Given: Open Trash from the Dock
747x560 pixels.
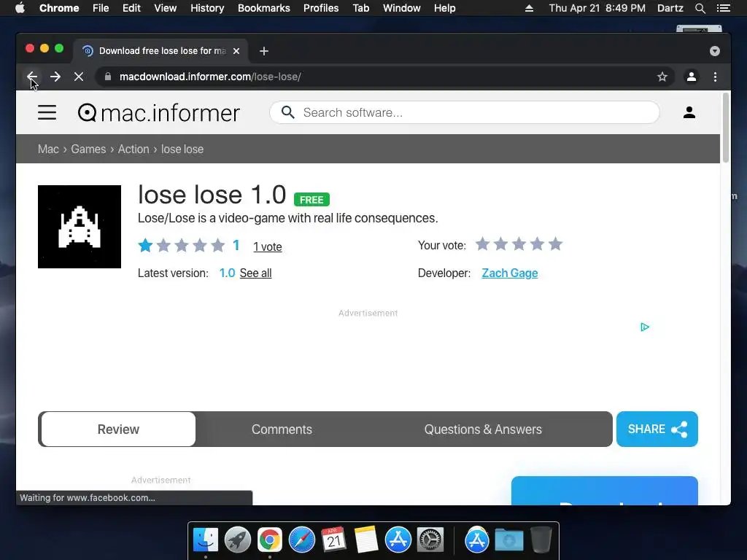Looking at the screenshot, I should pos(541,540).
